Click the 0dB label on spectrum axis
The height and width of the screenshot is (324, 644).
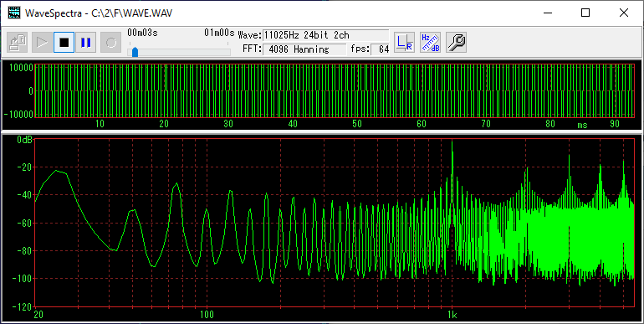(24, 140)
